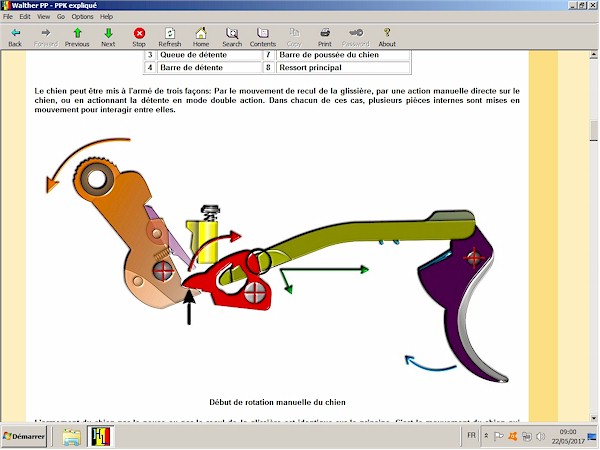The image size is (600, 450).
Task: Go to Previous topic with the green up arrow
Action: 77,37
